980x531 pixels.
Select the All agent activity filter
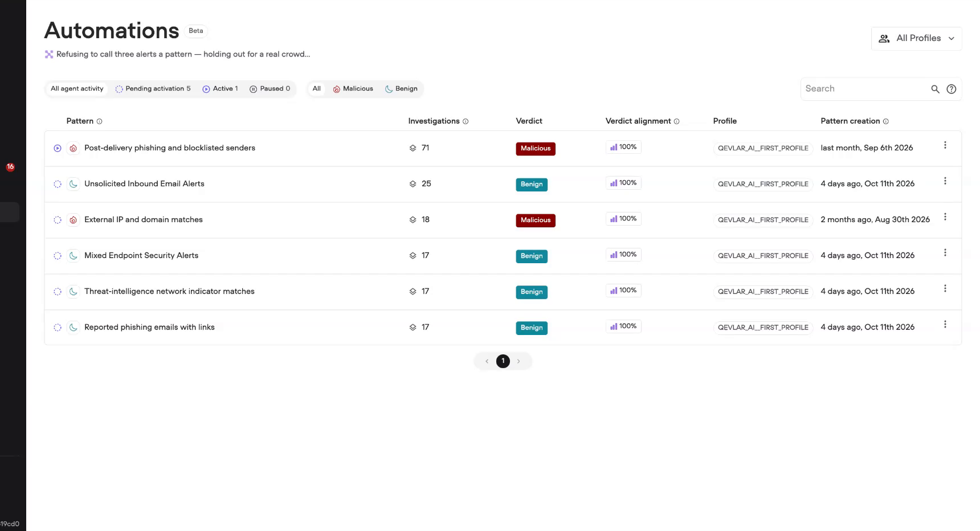(77, 89)
